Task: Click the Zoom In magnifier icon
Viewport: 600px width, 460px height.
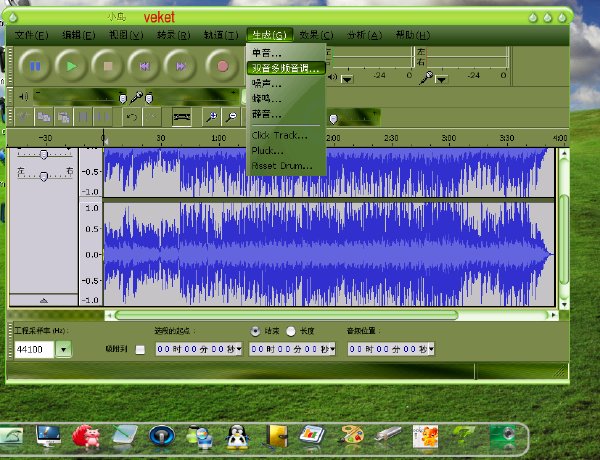Action: (x=212, y=117)
